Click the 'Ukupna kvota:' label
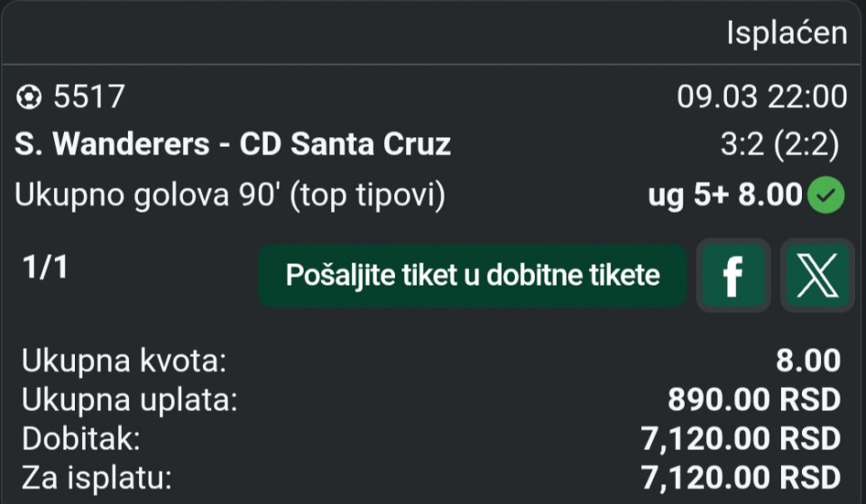Viewport: 866px width, 504px height. click(124, 362)
